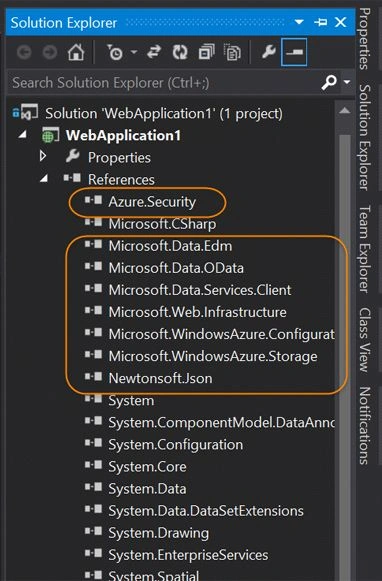382x581 pixels.
Task: Switch to the Class View side tab
Action: click(x=365, y=339)
